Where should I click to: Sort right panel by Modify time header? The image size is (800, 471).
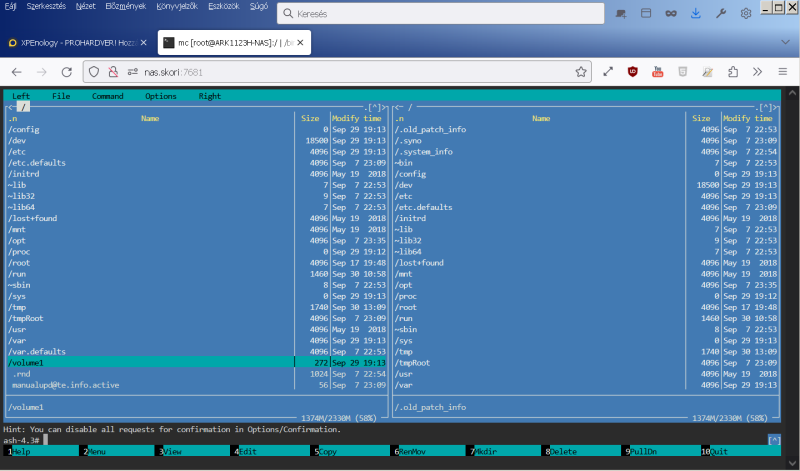point(747,118)
